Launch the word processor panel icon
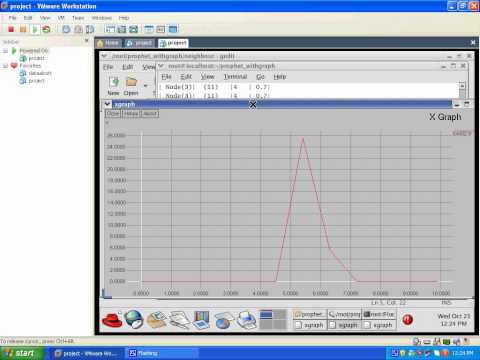The image size is (480, 360). pos(179,319)
